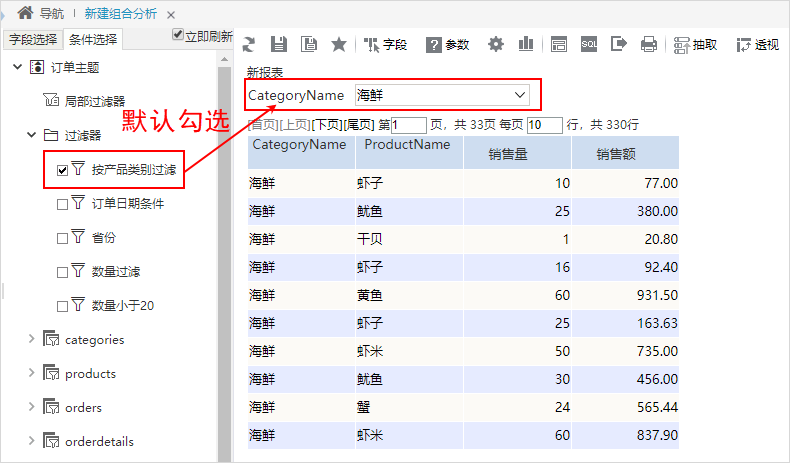790x463 pixels.
Task: Click the home icon next to 导航
Action: click(26, 13)
